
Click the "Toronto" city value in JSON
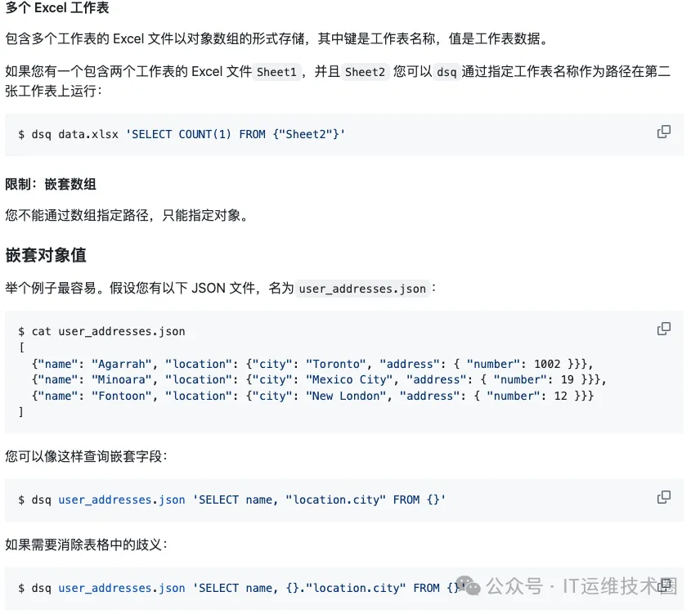[334, 364]
